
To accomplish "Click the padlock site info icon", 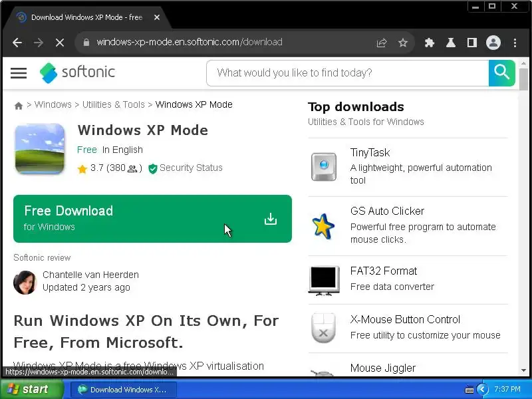I will click(x=86, y=43).
